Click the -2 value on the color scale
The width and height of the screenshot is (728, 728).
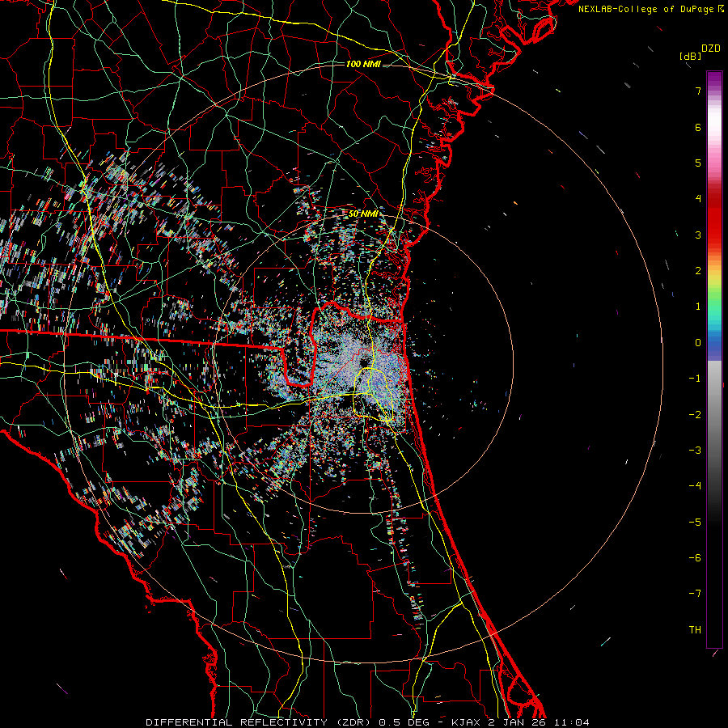coord(695,415)
